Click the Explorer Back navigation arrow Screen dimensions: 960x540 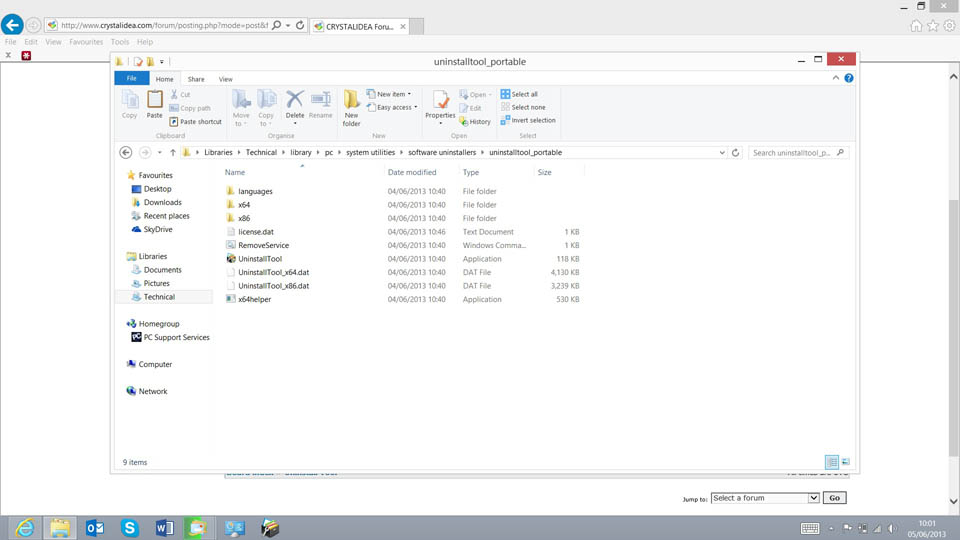[x=126, y=152]
